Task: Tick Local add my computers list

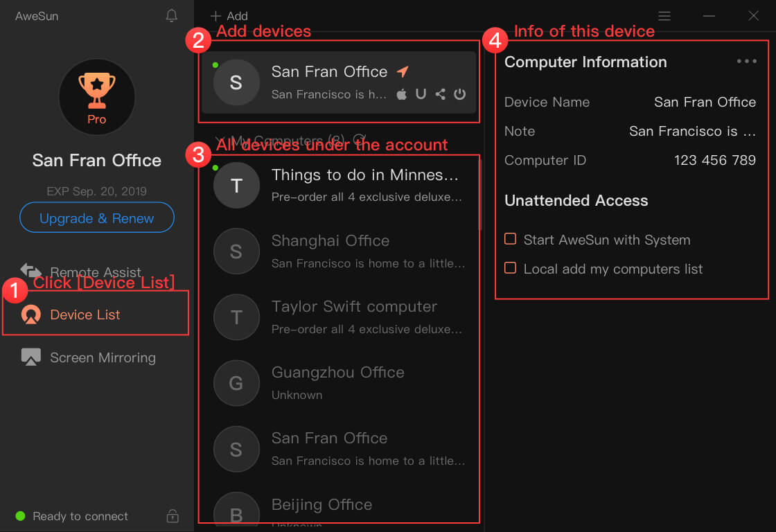Action: coord(511,268)
